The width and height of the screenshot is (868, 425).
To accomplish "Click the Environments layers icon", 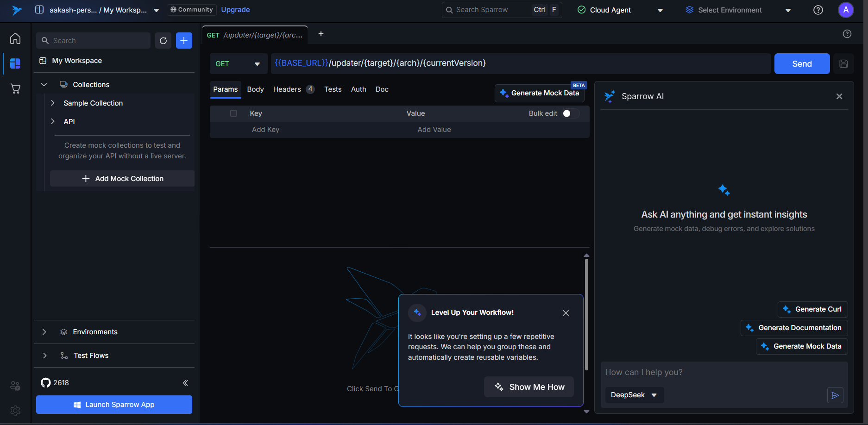I will [64, 332].
